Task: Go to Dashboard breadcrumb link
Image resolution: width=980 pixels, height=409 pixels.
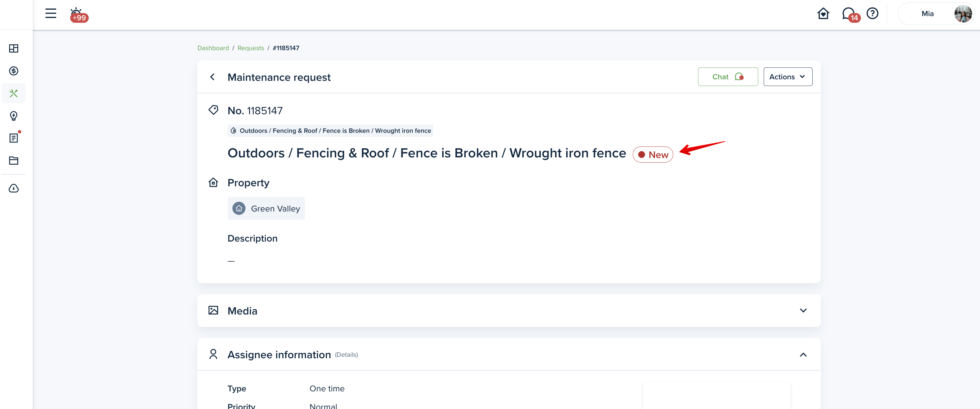Action: [x=213, y=48]
